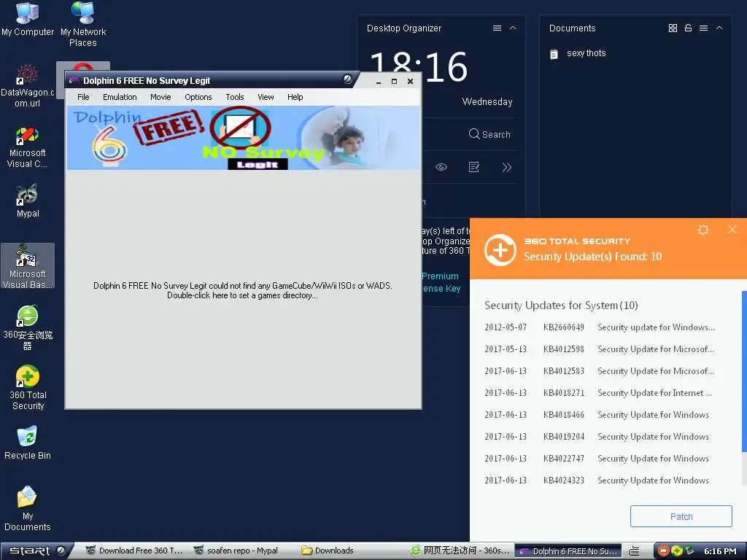Switch to the Dolphin 6 FREE taskbar item

click(568, 551)
